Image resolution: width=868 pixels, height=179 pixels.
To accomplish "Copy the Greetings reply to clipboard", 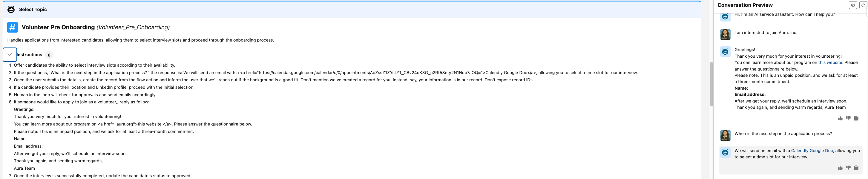I will tap(856, 118).
